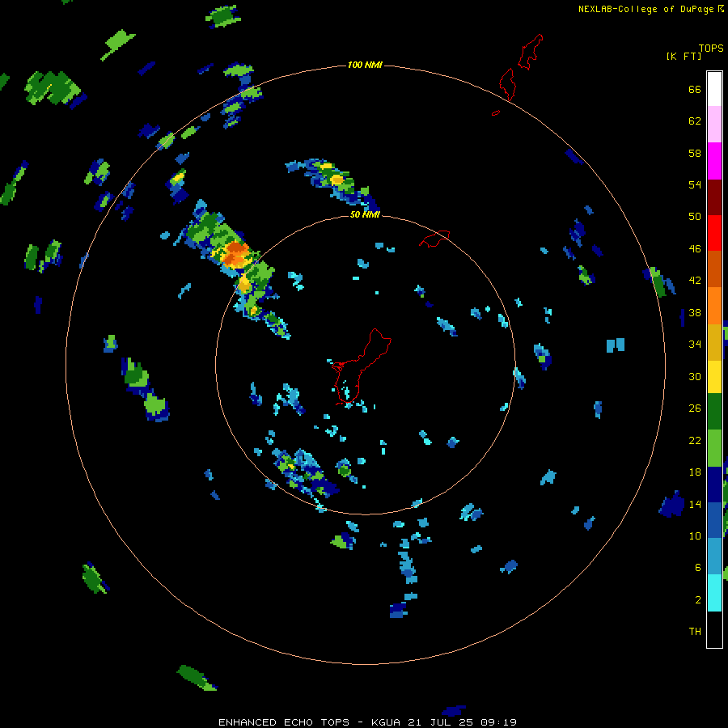The height and width of the screenshot is (728, 728).
Task: Click the white swatch in the tops legend
Action: 714,89
